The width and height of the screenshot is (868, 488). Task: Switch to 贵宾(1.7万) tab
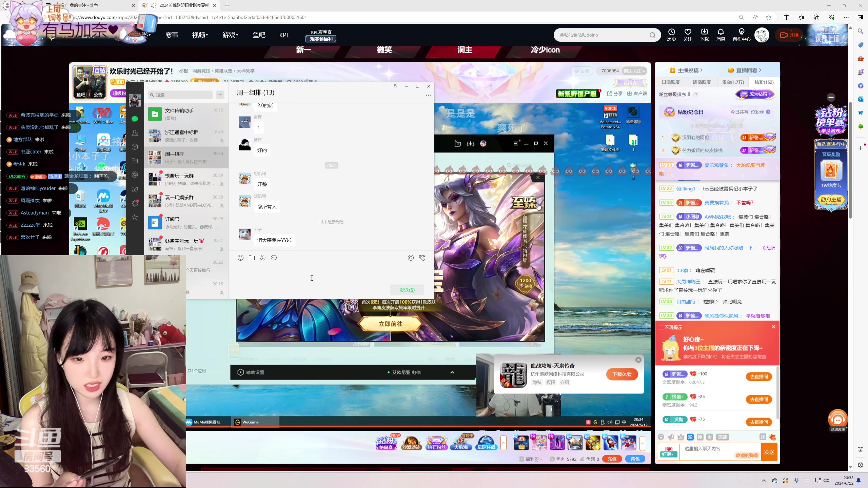(x=733, y=82)
